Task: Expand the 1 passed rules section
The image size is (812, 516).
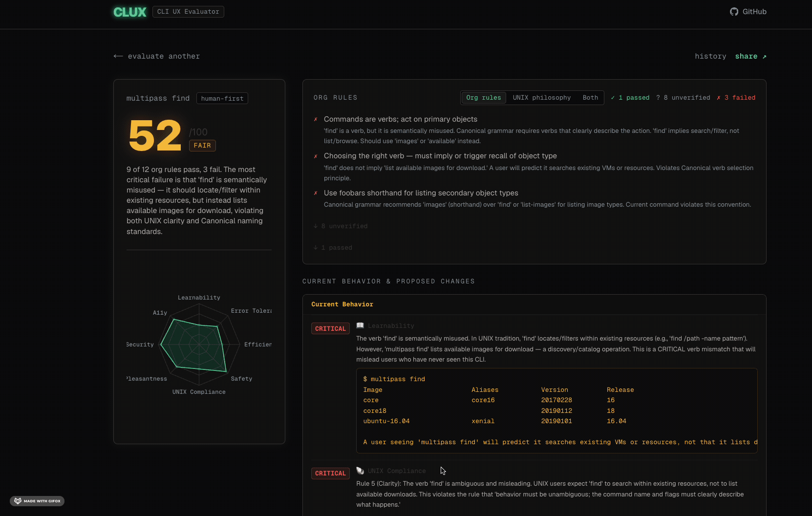Action: coord(333,248)
